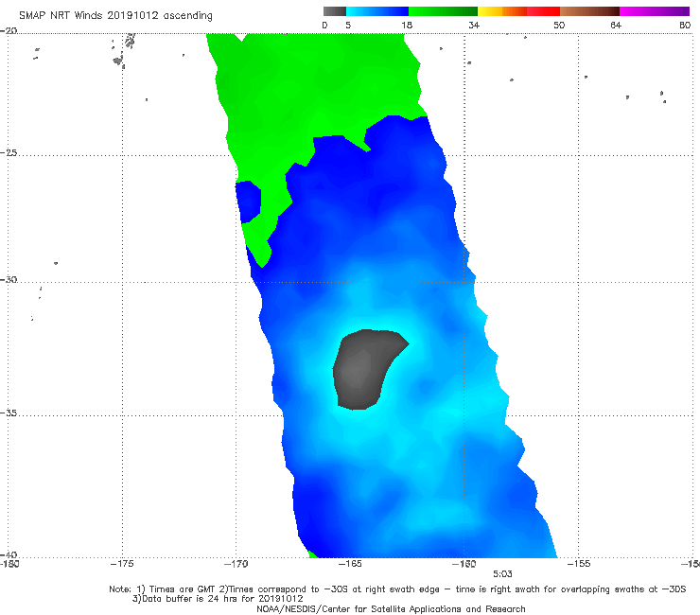Click the color bar label '64'
Image resolution: width=700 pixels, height=615 pixels.
(x=616, y=25)
